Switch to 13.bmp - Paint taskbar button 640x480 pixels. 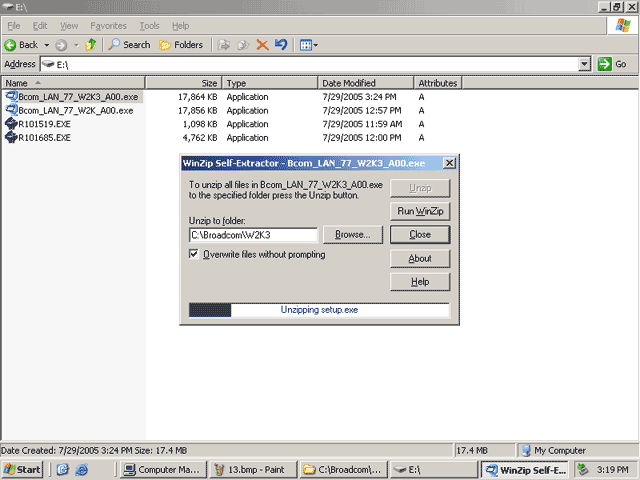(253, 470)
